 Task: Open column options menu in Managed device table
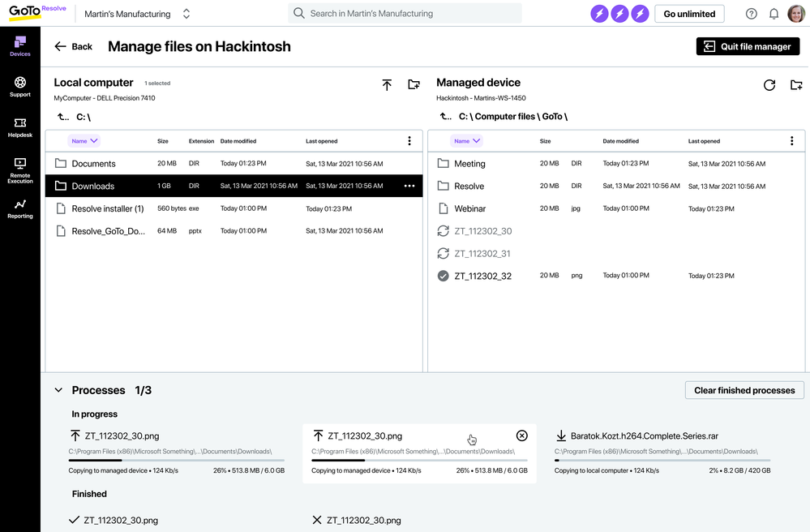[791, 140]
